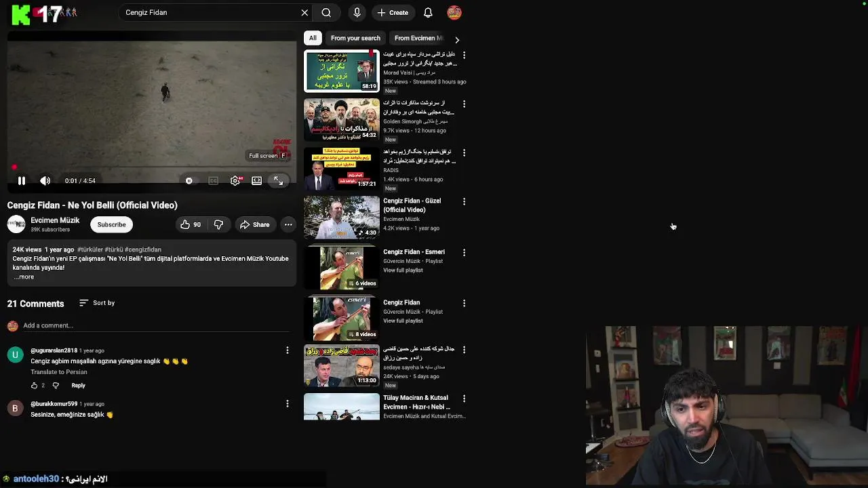Show more filter chips with right arrow
This screenshot has height=488, width=868.
(x=456, y=40)
